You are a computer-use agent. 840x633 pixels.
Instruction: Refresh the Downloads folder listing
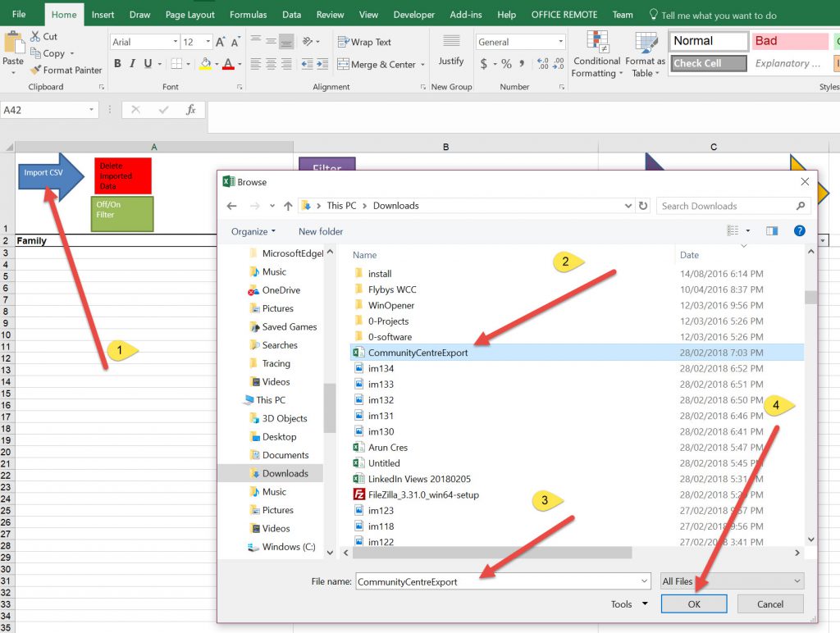tap(643, 206)
